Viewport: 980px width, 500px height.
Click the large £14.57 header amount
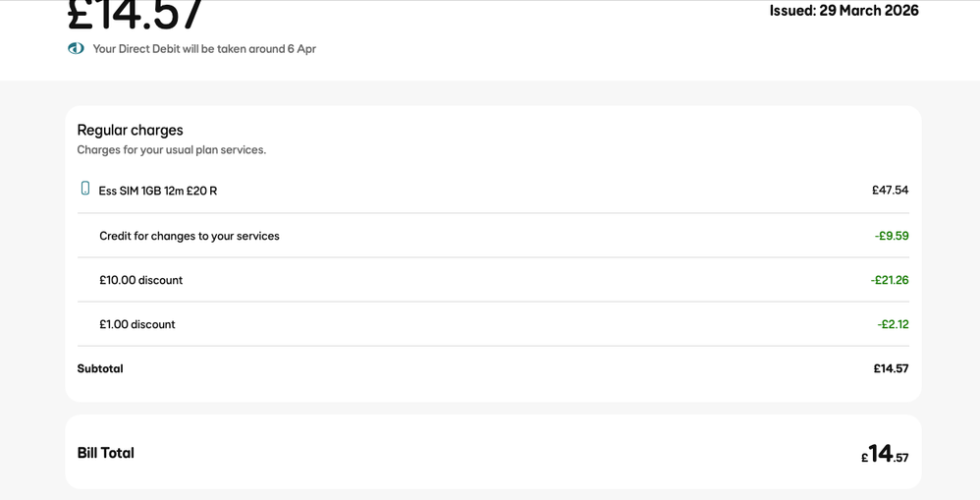(136, 16)
